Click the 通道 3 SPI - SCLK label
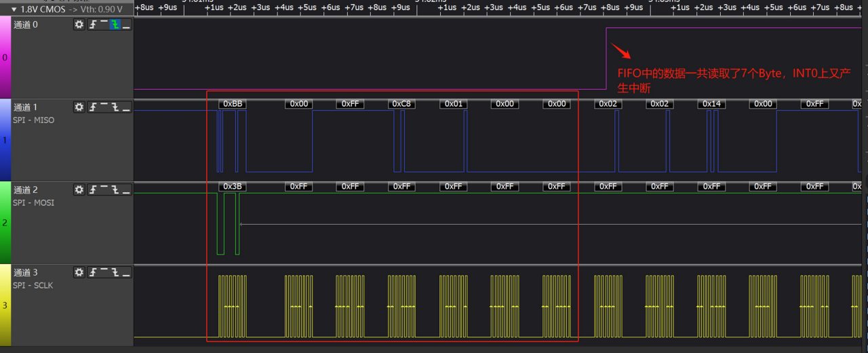This screenshot has width=868, height=353. pyautogui.click(x=34, y=285)
